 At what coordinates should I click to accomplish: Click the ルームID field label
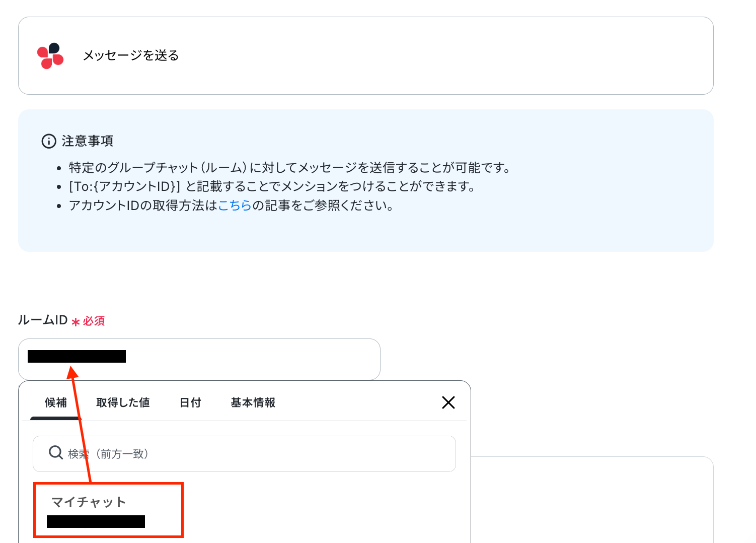[43, 320]
